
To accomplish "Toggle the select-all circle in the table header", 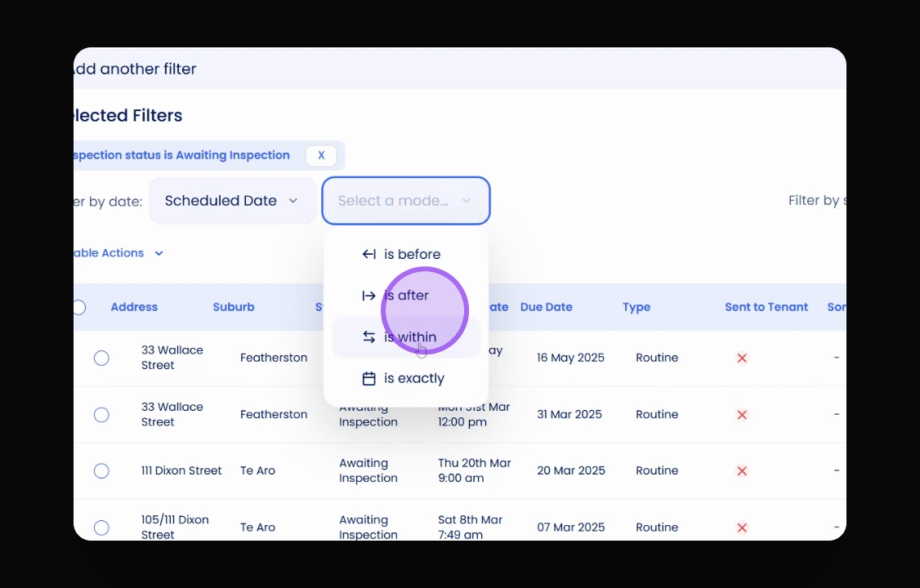I will (x=79, y=307).
